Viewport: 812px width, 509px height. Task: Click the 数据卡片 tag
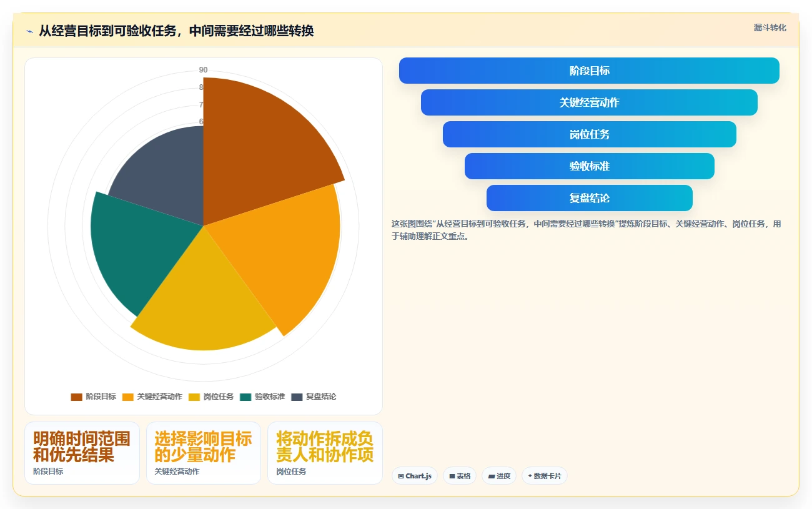click(545, 476)
